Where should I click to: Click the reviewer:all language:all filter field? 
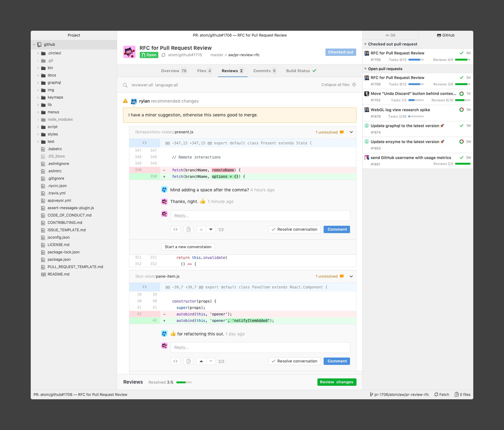click(155, 85)
